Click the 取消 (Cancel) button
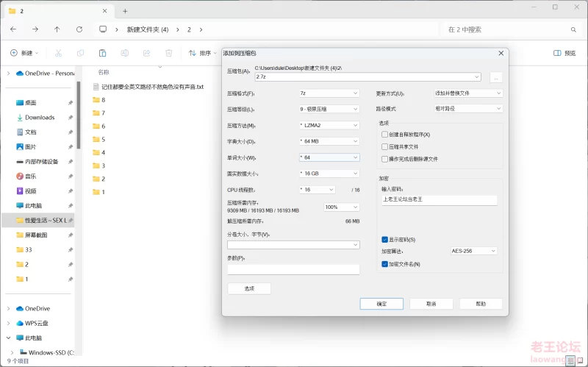Screen dimensions: 588x367 [431, 304]
